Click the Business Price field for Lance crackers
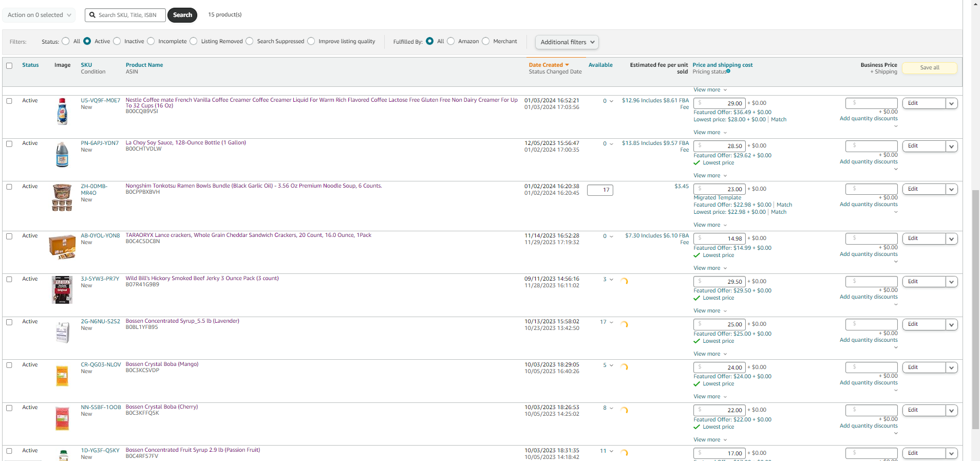 pos(872,238)
